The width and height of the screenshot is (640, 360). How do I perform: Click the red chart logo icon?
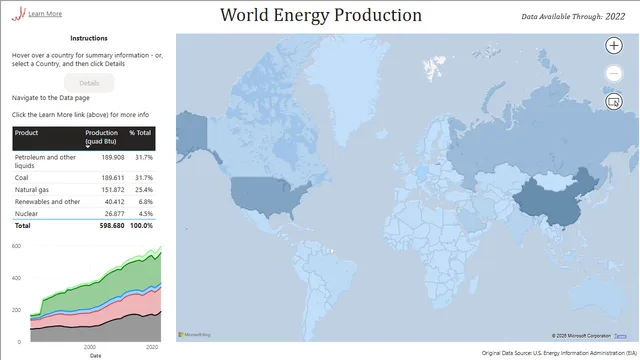tap(19, 14)
